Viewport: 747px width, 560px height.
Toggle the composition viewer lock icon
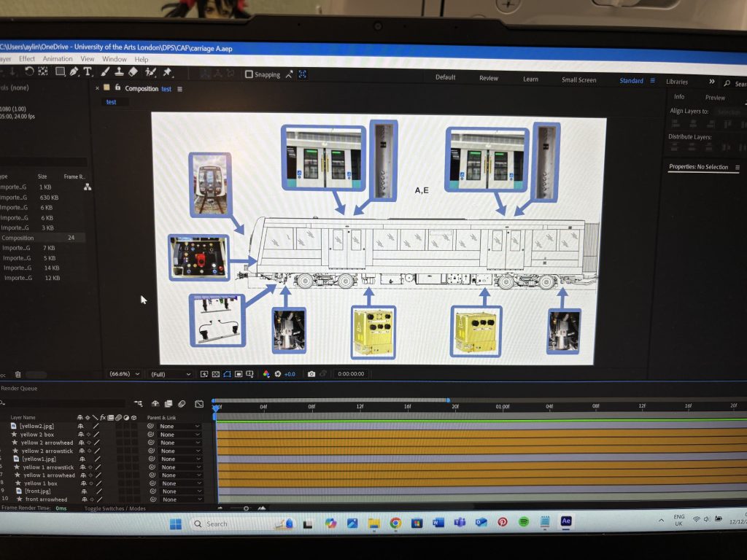pos(118,87)
